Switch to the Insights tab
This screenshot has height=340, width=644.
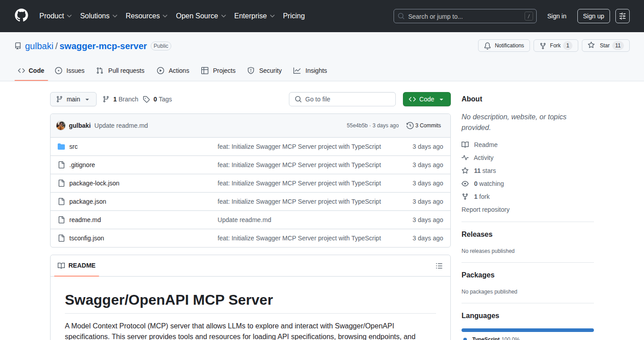310,71
